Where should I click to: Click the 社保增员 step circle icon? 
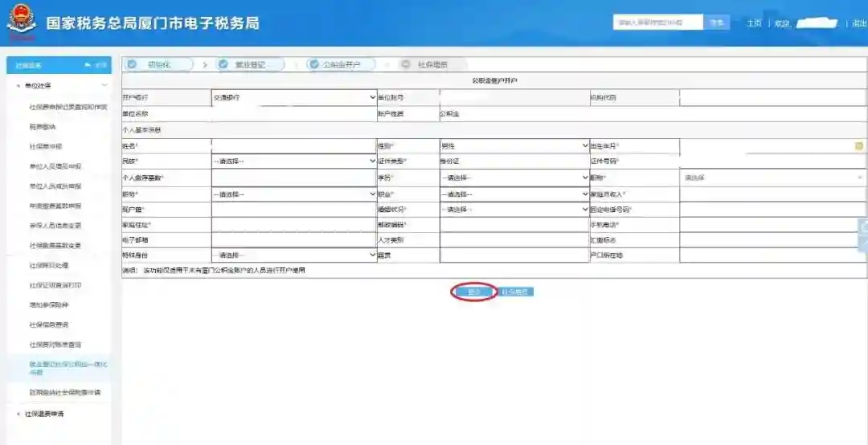[405, 64]
